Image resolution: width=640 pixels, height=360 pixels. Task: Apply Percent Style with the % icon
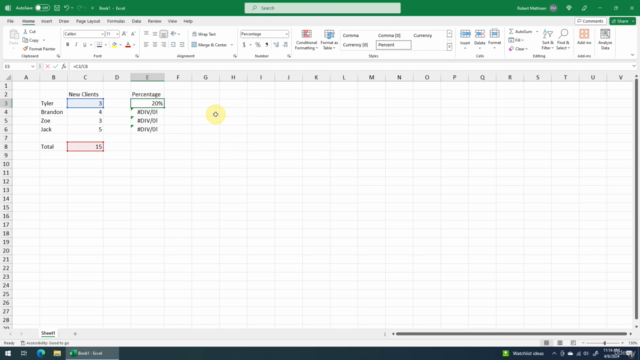tap(258, 44)
